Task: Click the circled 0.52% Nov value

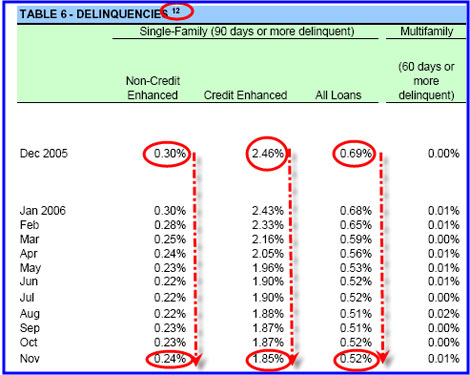Action: pyautogui.click(x=356, y=359)
